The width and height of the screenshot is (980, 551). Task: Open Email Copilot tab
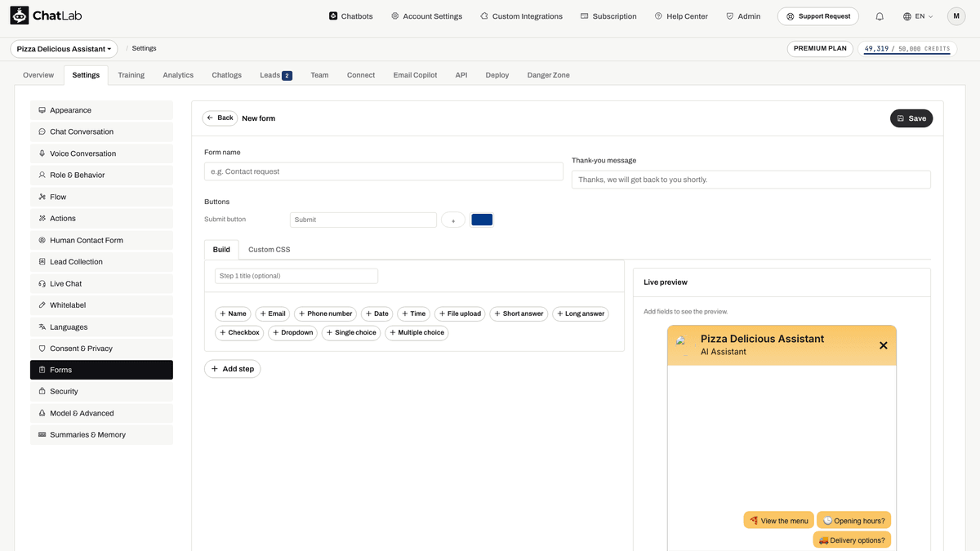[415, 75]
